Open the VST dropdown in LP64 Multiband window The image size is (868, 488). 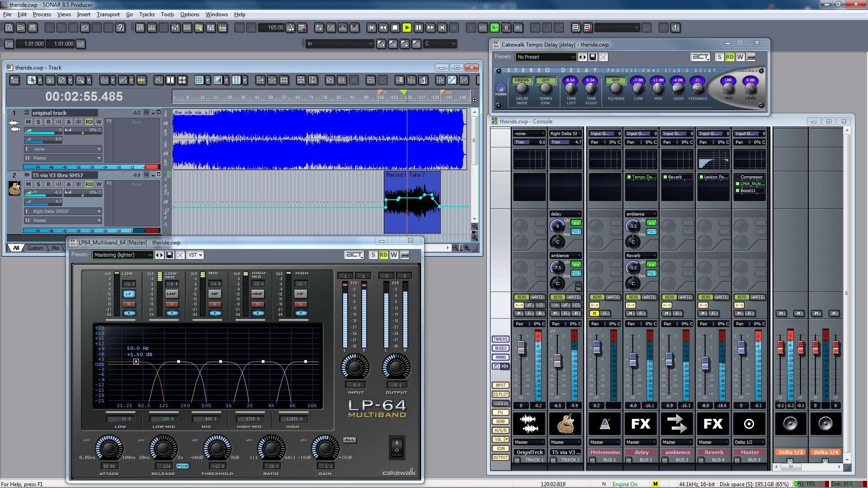pyautogui.click(x=195, y=255)
